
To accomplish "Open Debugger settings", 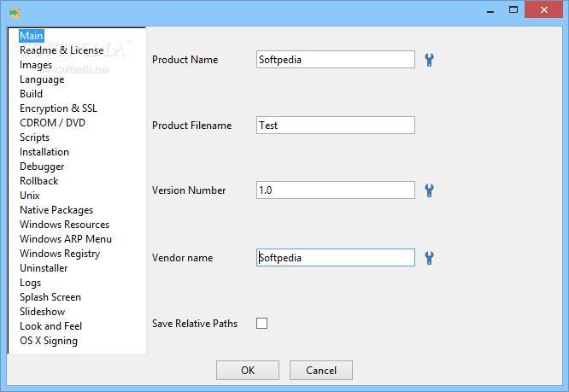I will pyautogui.click(x=42, y=167).
